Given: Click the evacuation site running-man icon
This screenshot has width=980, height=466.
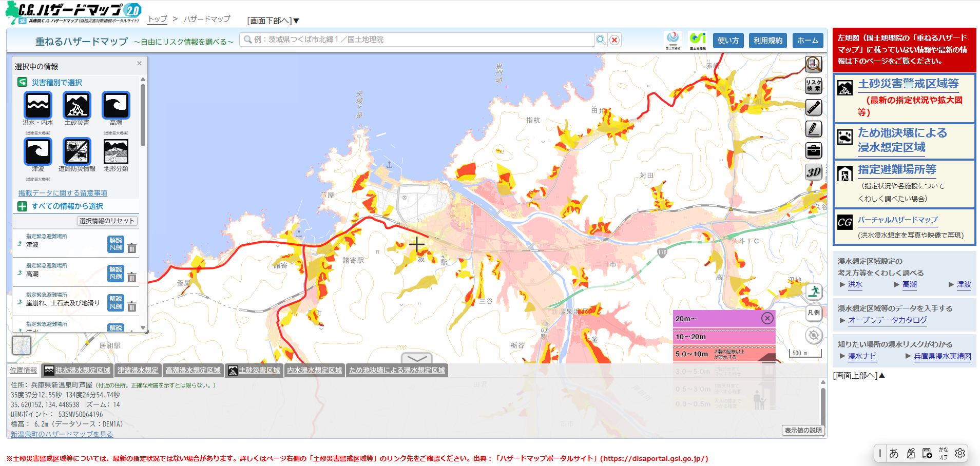Looking at the screenshot, I should click(x=814, y=292).
